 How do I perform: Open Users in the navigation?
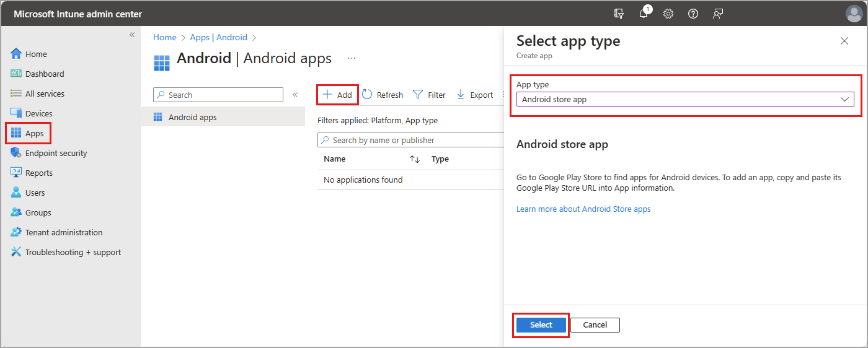tap(28, 193)
